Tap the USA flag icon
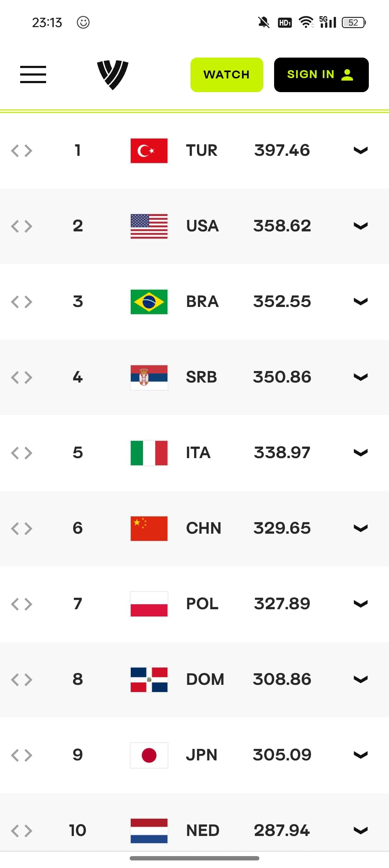389x868 pixels. [149, 226]
